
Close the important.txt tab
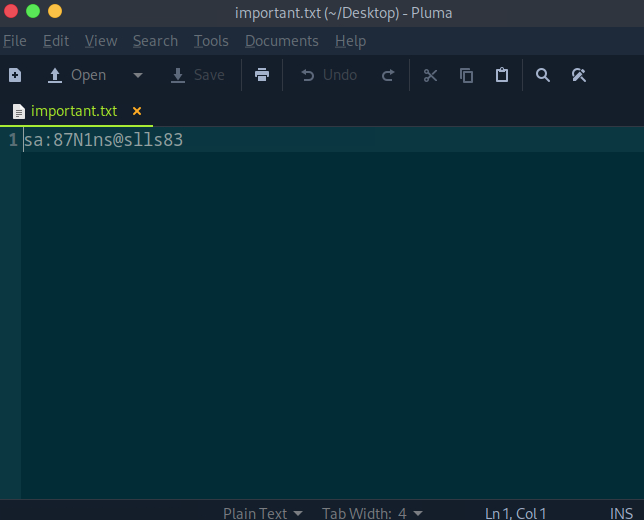[x=137, y=111]
